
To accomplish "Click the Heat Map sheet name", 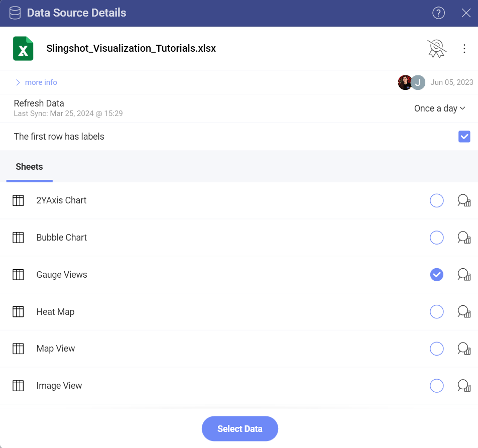I will (55, 312).
